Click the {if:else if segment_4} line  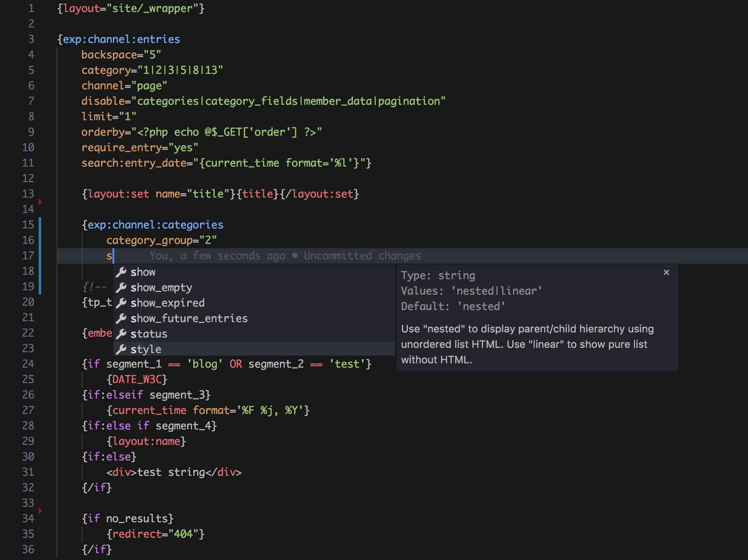149,426
